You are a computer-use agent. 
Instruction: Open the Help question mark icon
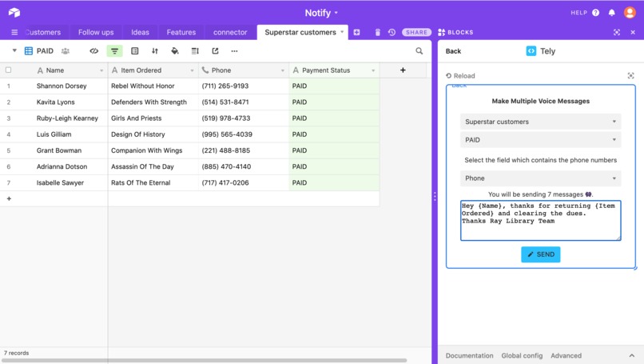coord(595,13)
